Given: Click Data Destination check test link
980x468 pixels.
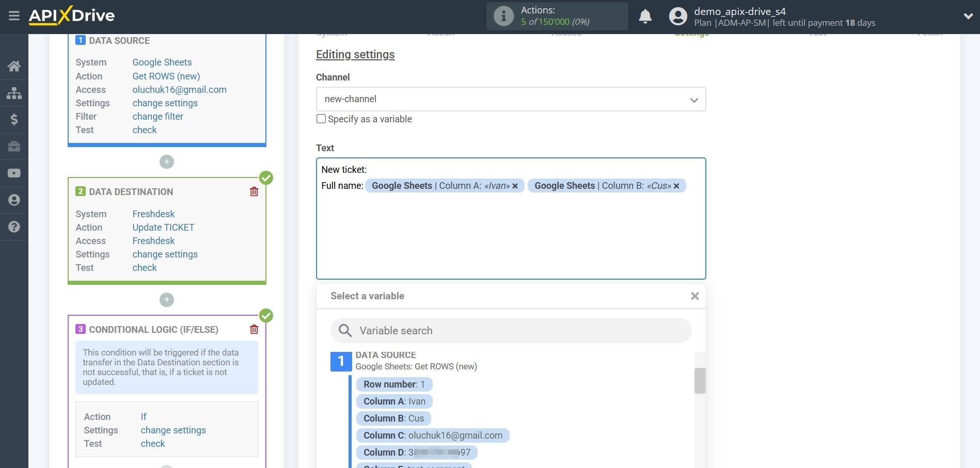Looking at the screenshot, I should [145, 268].
